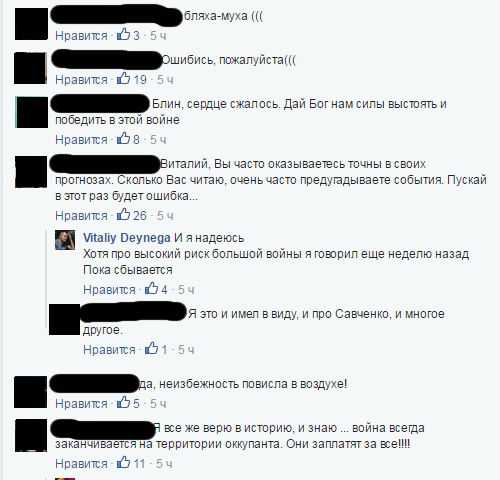Open Vitaliy Deynega profile link
Image resolution: width=500 pixels, height=480 pixels.
pos(127,238)
